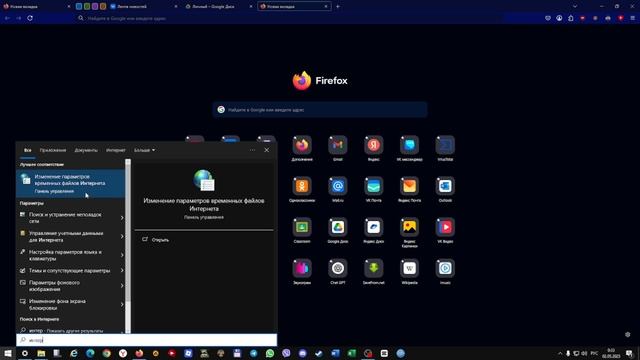Open the search panel three-dots options

252,150
